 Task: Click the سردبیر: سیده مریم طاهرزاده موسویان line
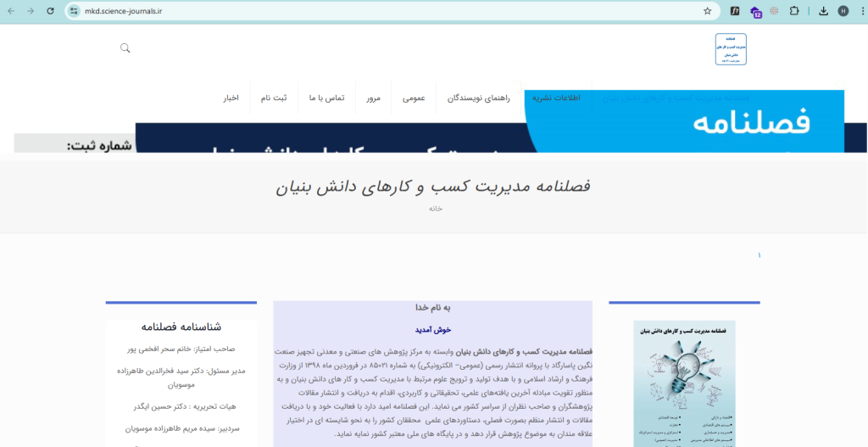(x=182, y=428)
